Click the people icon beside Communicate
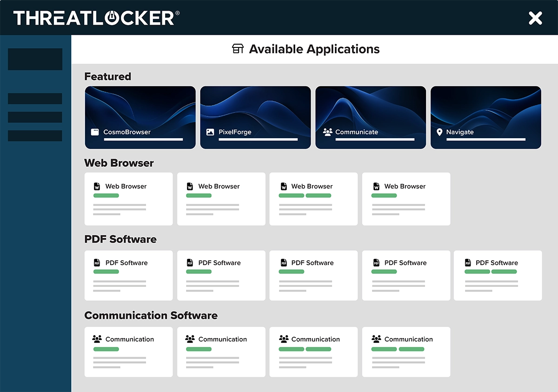 point(327,132)
